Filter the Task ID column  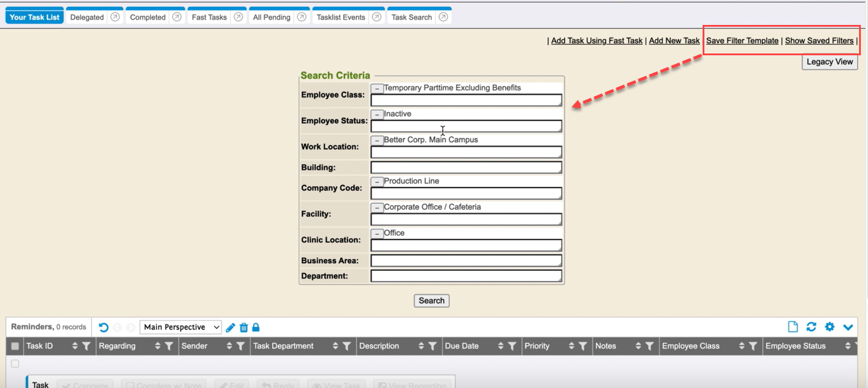[86, 346]
